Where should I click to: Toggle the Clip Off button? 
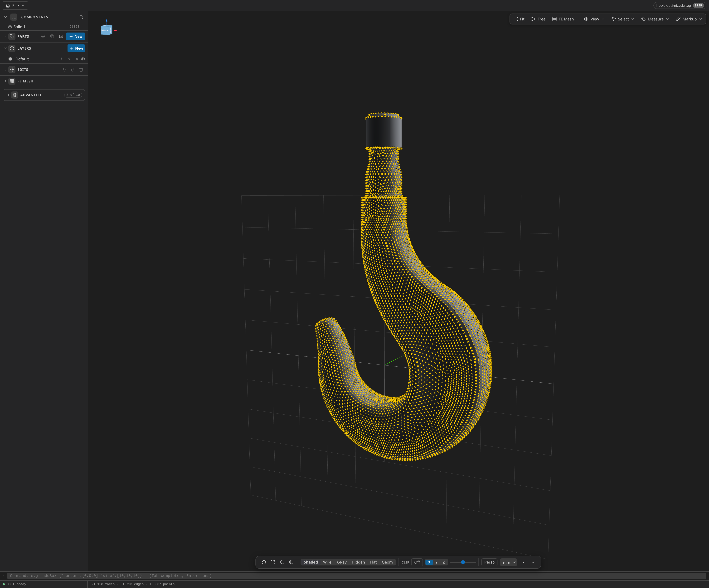tap(417, 562)
